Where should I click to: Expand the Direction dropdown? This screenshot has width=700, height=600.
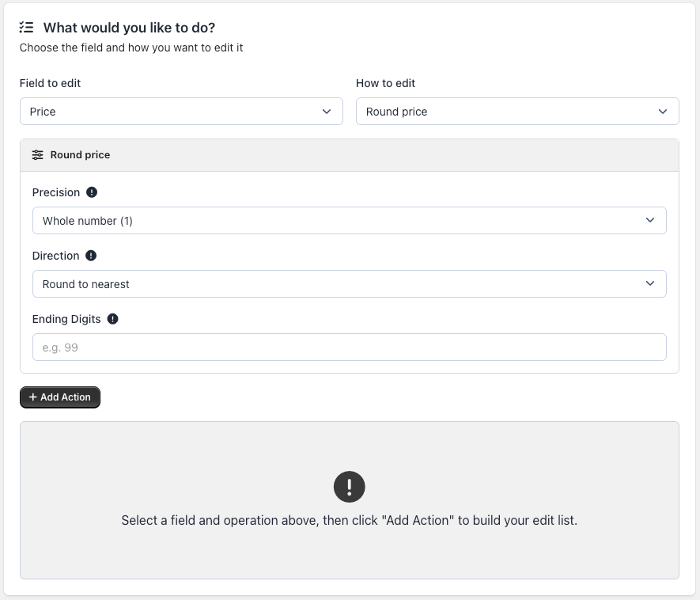pyautogui.click(x=349, y=283)
